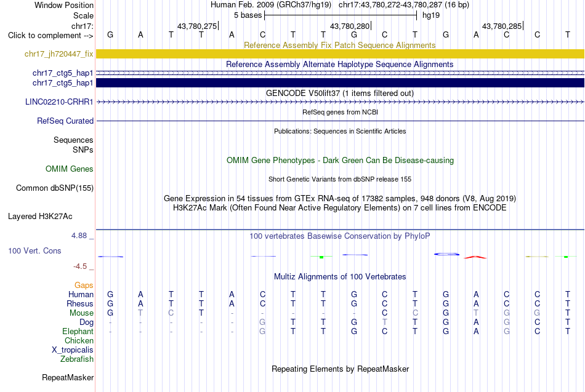The height and width of the screenshot is (392, 585).
Task: Click the RefSeq Curated label
Action: (65, 121)
